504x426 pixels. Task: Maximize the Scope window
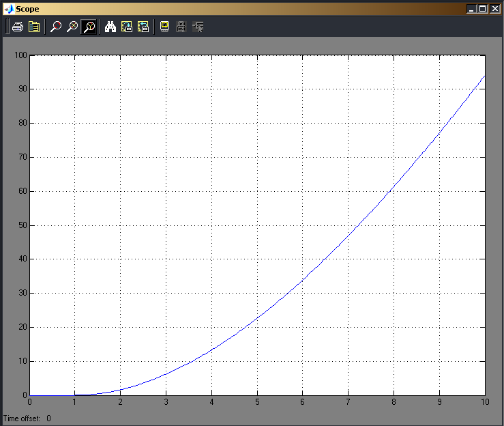[482, 9]
